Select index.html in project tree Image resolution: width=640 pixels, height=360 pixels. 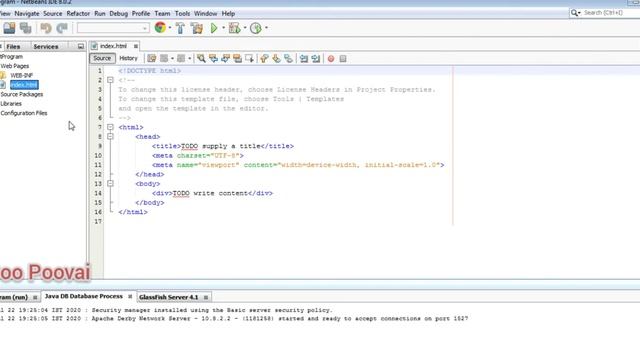coord(24,85)
